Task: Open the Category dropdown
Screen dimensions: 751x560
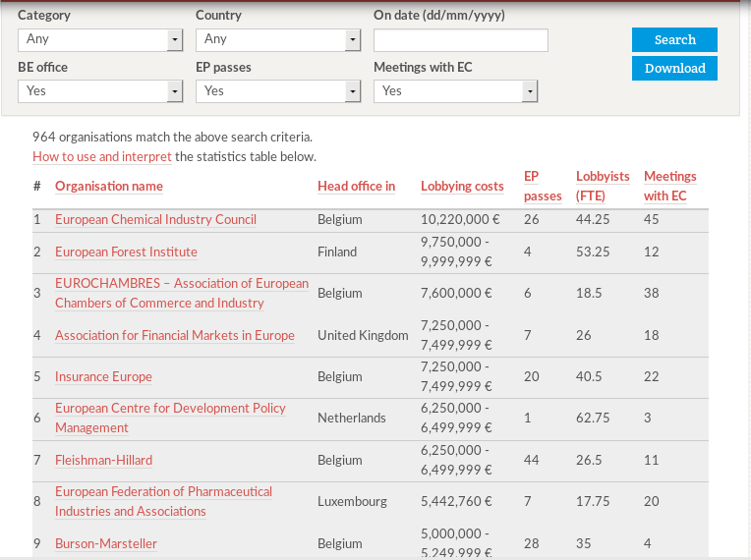Action: (100, 40)
